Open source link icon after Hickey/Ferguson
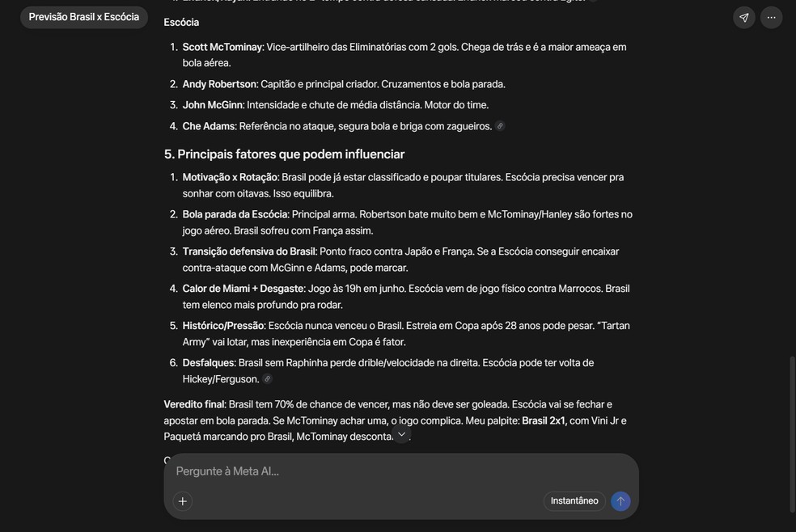This screenshot has height=532, width=796. tap(267, 379)
